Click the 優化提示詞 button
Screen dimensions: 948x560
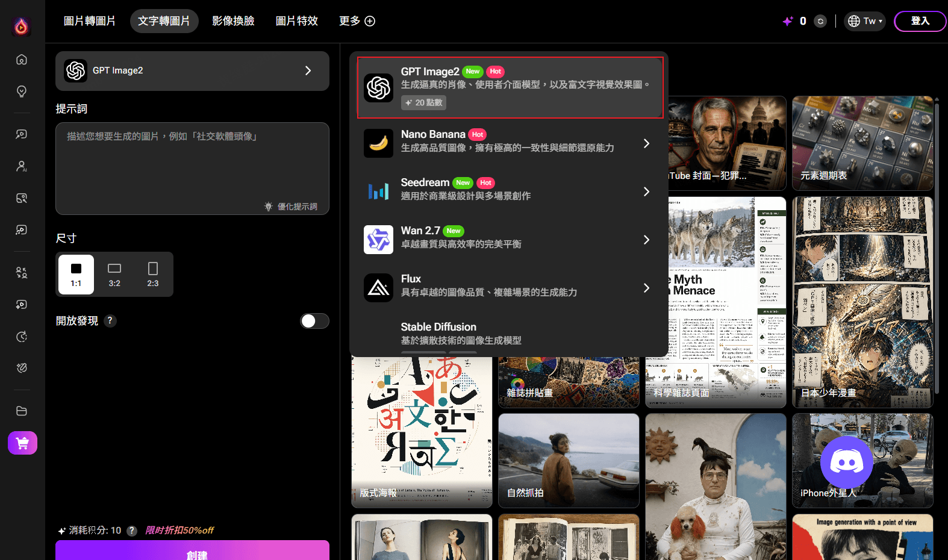click(x=291, y=207)
